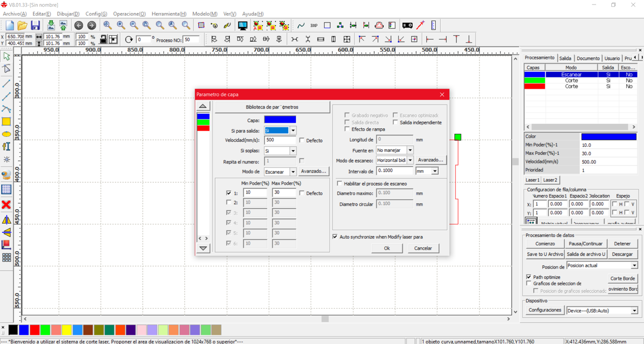The image size is (644, 344).
Task: Check Habilitar el proceso de escaneo
Action: tap(340, 184)
